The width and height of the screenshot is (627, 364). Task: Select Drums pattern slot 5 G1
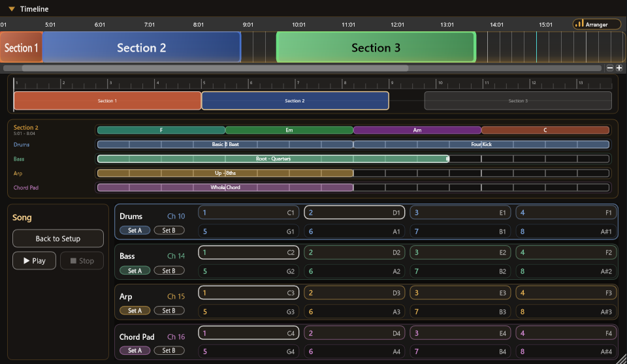(249, 232)
